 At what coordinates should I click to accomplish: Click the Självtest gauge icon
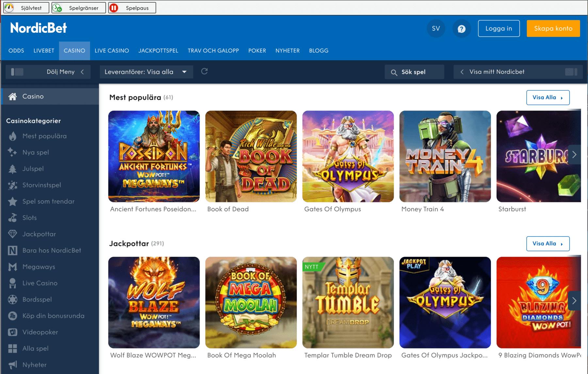point(9,8)
